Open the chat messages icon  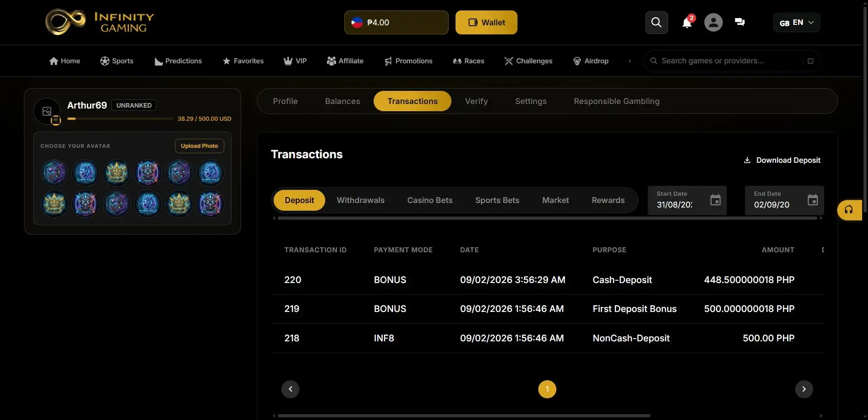(x=740, y=22)
